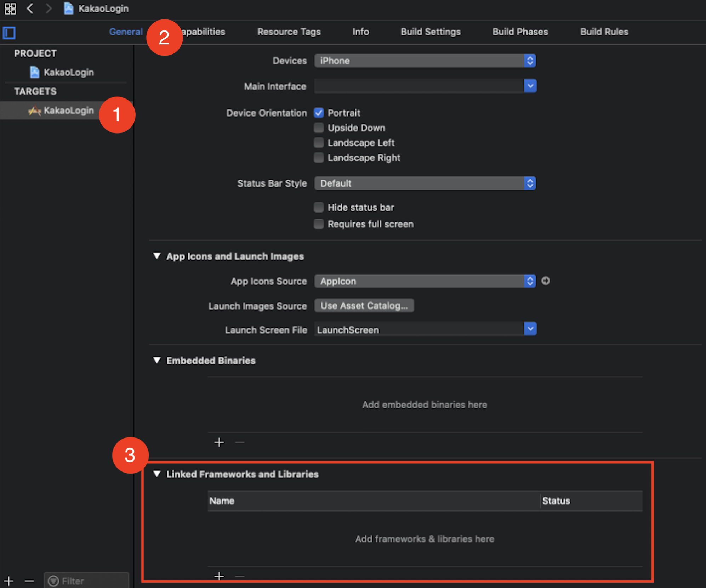Click the arrow icon beside AppIcon
This screenshot has width=706, height=588.
(x=546, y=281)
